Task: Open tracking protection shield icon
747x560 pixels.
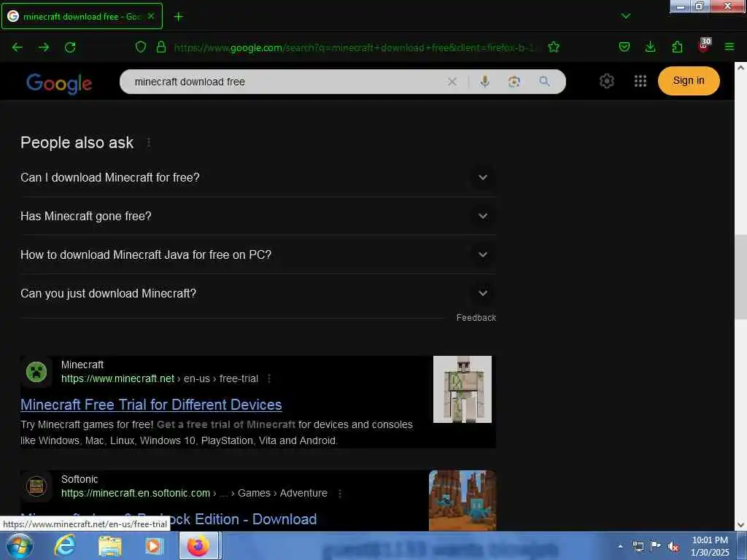Action: coord(141,47)
